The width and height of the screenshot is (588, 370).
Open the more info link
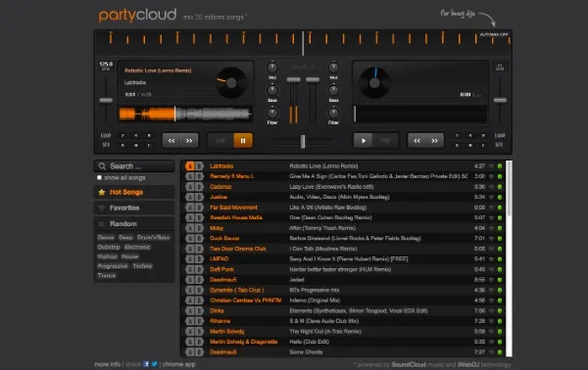coord(107,364)
